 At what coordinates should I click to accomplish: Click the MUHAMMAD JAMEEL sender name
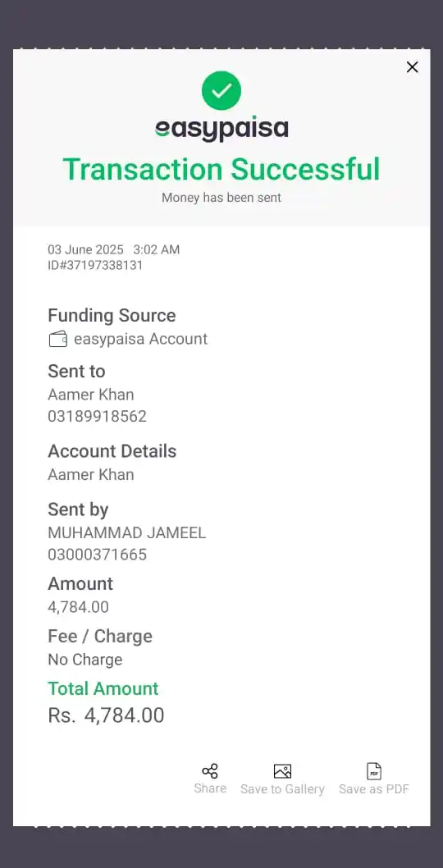click(127, 533)
